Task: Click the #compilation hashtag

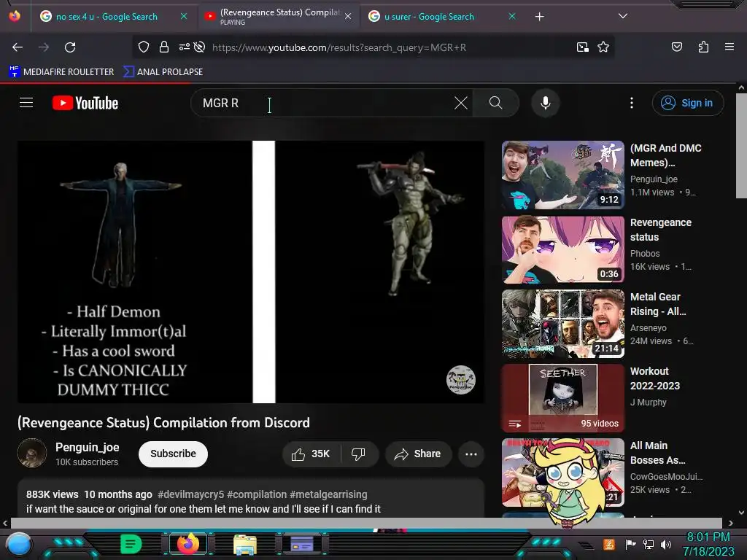Action: [257, 494]
